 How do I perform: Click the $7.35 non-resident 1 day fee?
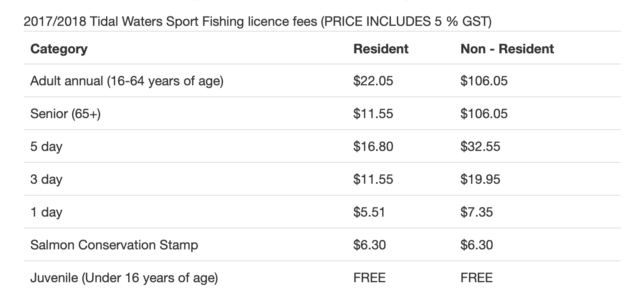(x=476, y=212)
